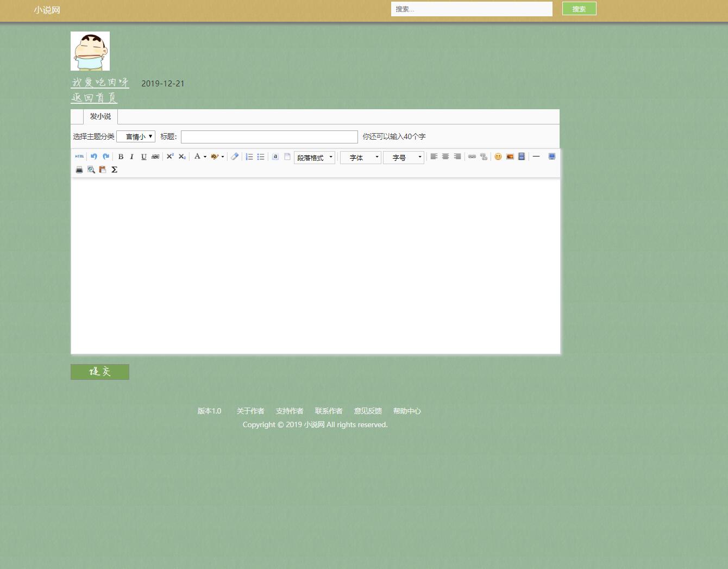Screen dimensions: 728x569
Task: Open the 我爱吃肉呀 username link
Action: pyautogui.click(x=100, y=83)
